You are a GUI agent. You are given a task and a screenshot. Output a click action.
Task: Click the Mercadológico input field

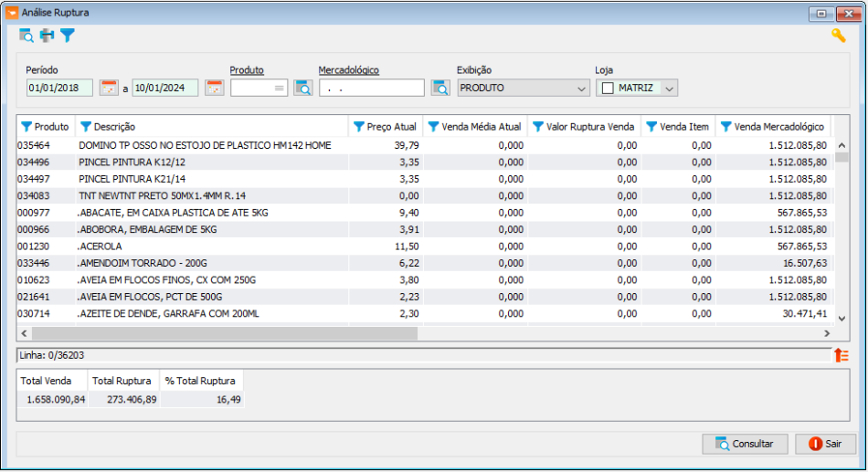tap(371, 89)
